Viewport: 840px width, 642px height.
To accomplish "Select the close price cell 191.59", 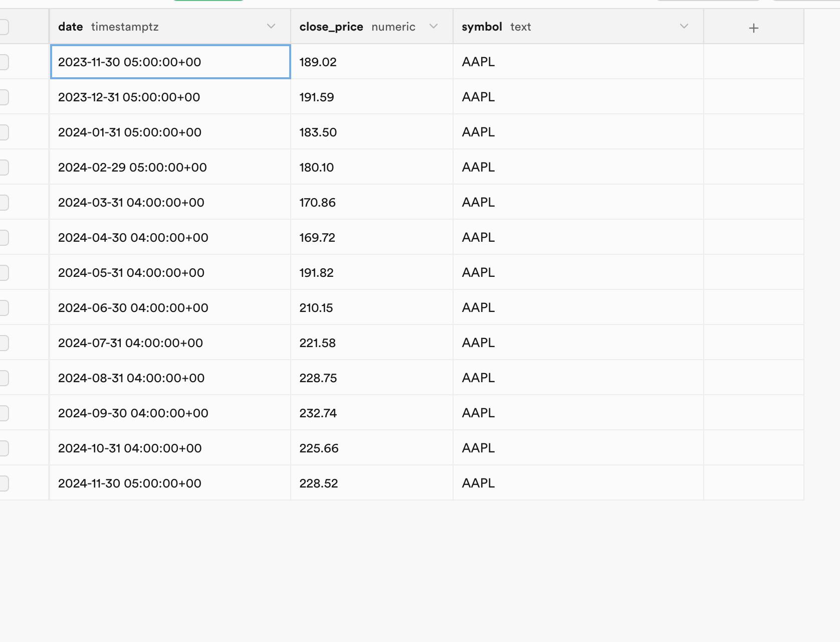I will pyautogui.click(x=371, y=97).
